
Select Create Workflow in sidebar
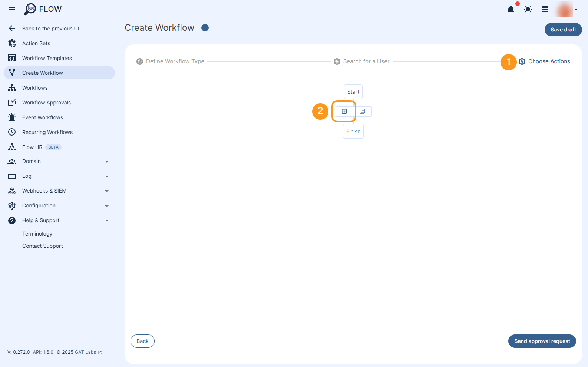[x=59, y=73]
